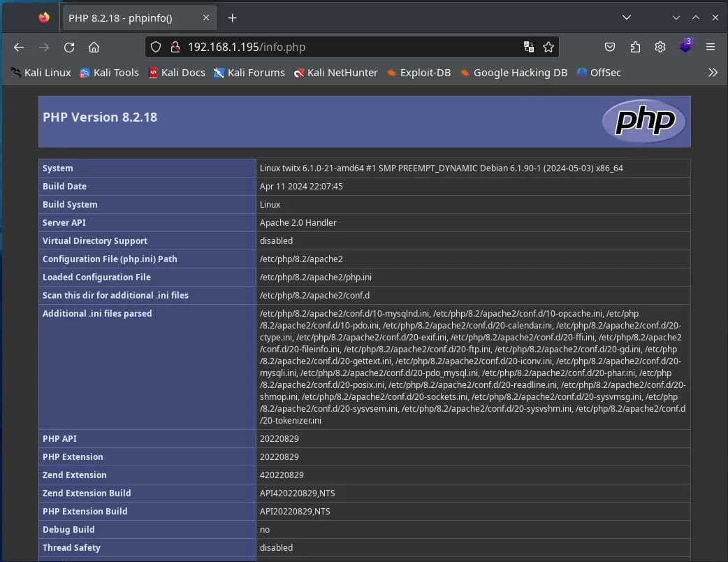This screenshot has width=728, height=562.
Task: Close the Firefox window
Action: pos(715,17)
